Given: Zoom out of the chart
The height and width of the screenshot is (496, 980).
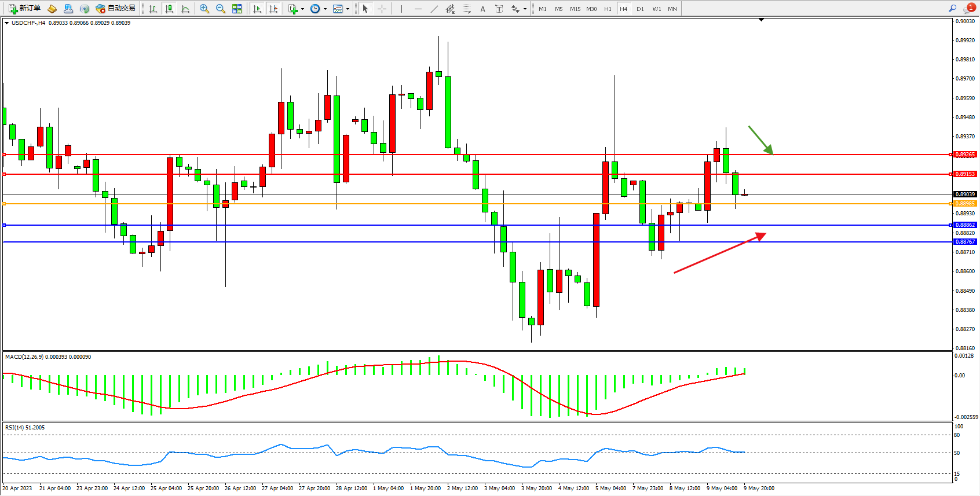Looking at the screenshot, I should coord(221,9).
